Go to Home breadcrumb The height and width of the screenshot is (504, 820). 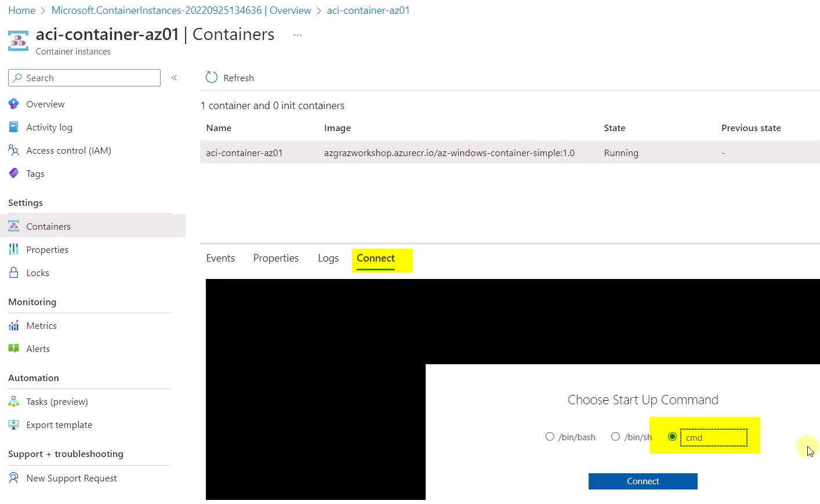[x=22, y=10]
